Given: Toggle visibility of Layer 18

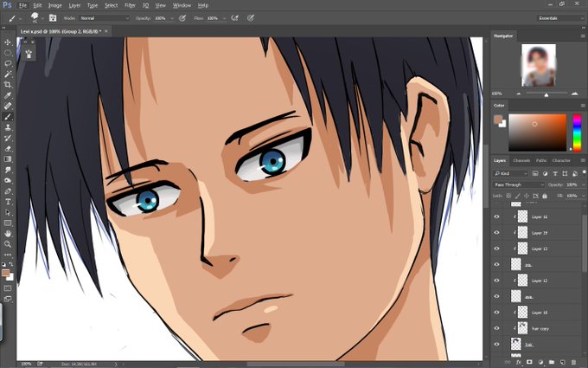Looking at the screenshot, I should (497, 312).
